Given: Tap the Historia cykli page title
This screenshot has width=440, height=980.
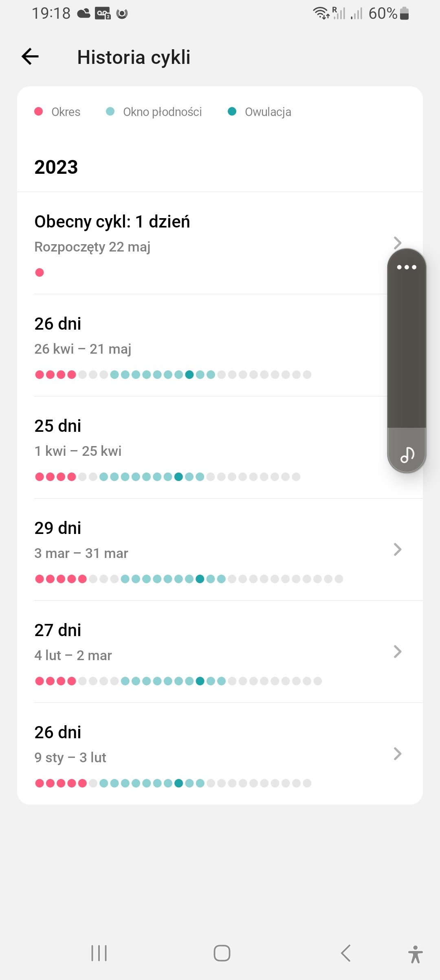Looking at the screenshot, I should pyautogui.click(x=134, y=57).
